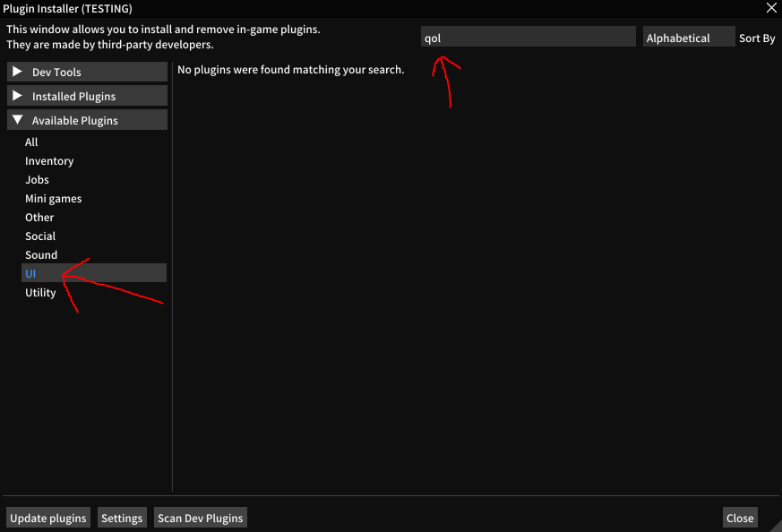The height and width of the screenshot is (532, 782).
Task: Collapse the Available Plugins section
Action: [x=87, y=119]
